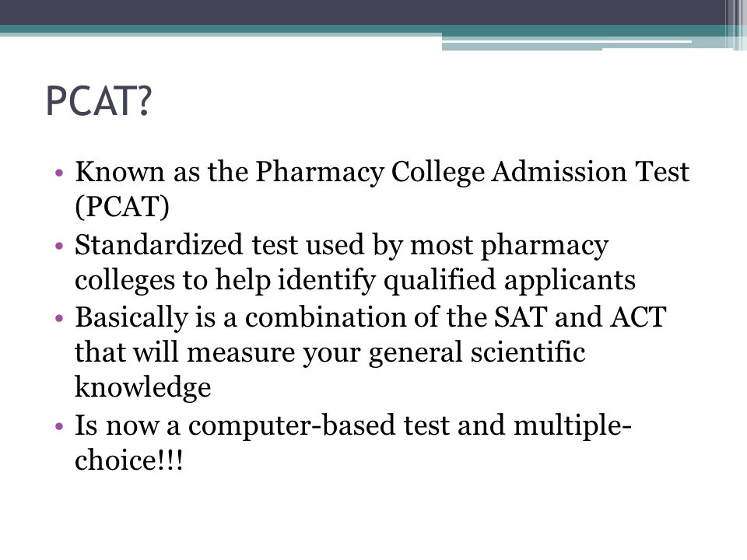Click the bullet beside 'Basically is a combination'
747x560 pixels.
59,318
